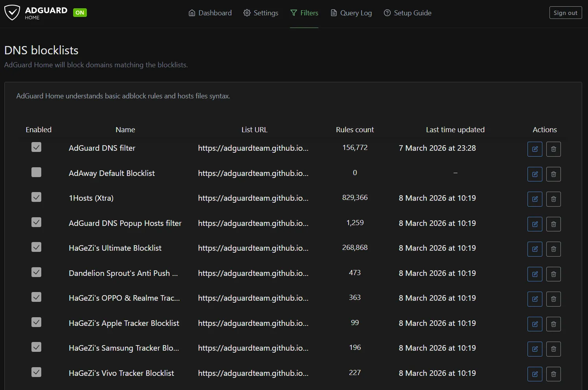
Task: Delete HaGeZi's Samsung Tracker blocklist row
Action: [553, 349]
